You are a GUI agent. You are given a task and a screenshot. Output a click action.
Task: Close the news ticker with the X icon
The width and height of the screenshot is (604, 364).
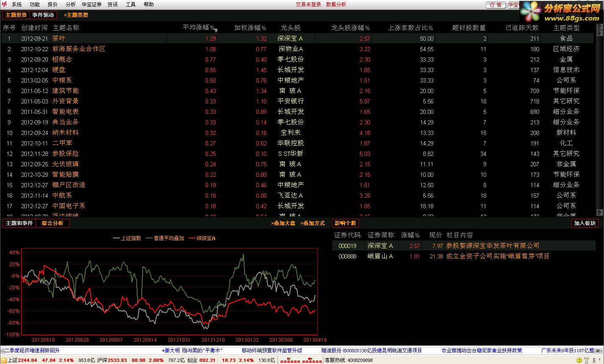[x=598, y=351]
